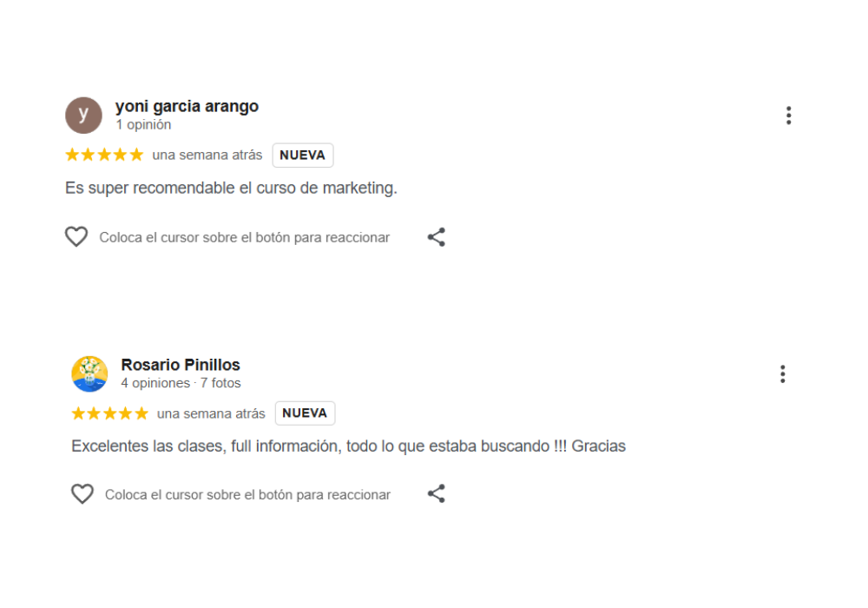Select yoni's review text about the marketing course
The height and width of the screenshot is (608, 868).
(231, 188)
